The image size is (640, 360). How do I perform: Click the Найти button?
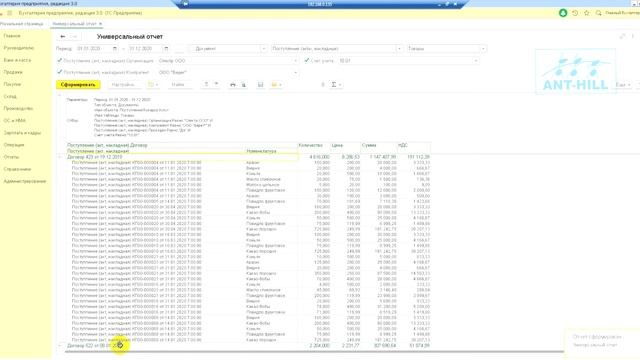(178, 85)
